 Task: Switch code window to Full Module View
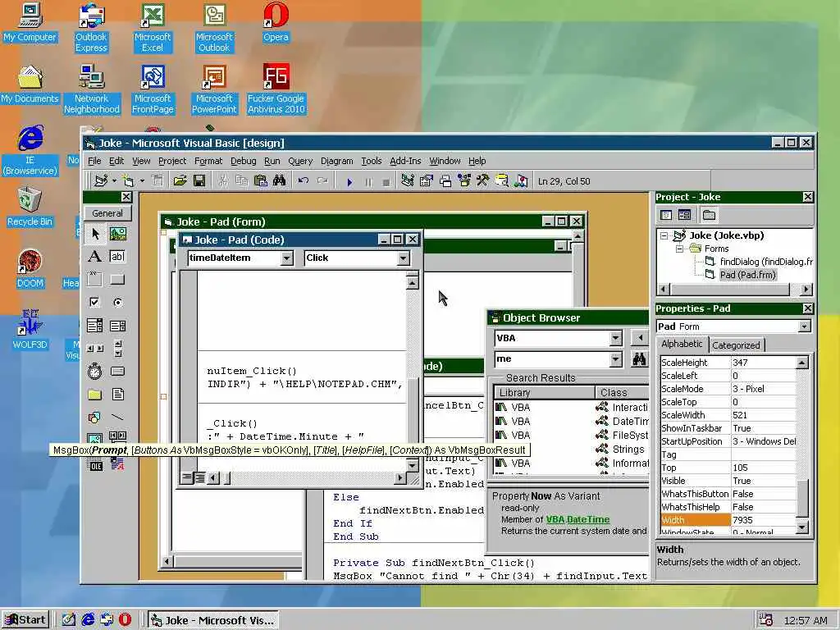pyautogui.click(x=199, y=477)
